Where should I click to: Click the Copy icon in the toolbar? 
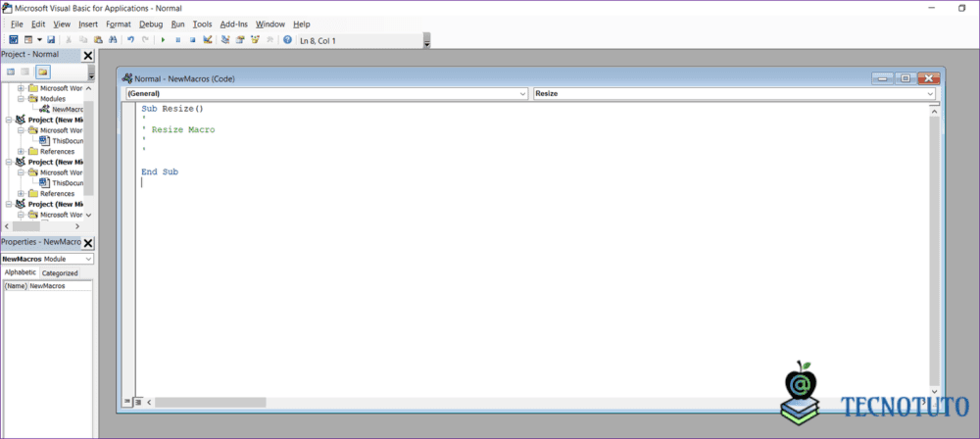tap(83, 39)
